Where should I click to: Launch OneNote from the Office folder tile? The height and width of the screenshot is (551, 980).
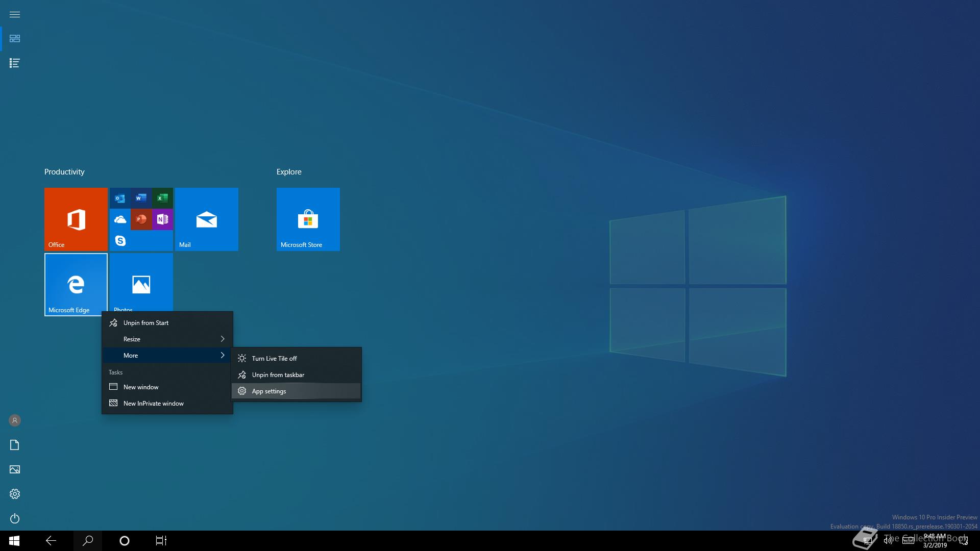162,219
